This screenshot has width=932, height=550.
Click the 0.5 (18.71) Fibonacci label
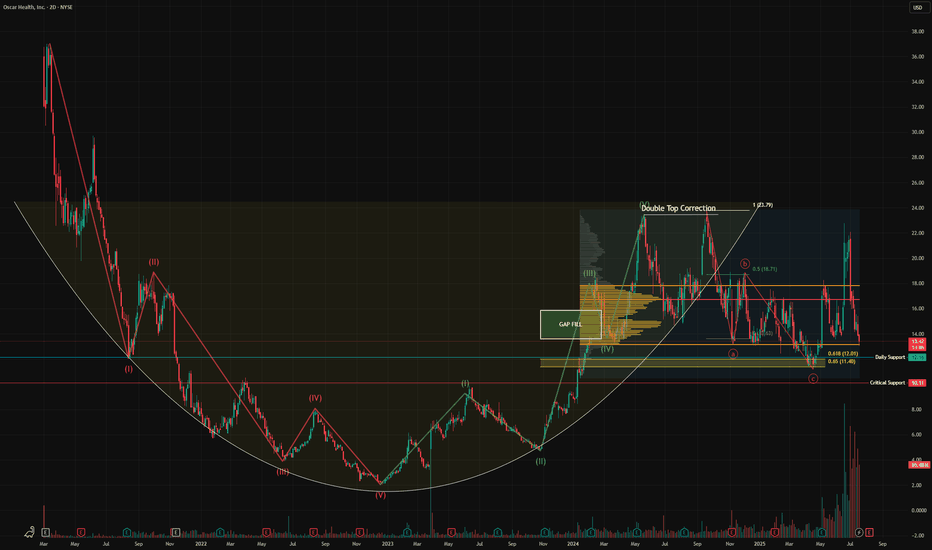point(764,269)
